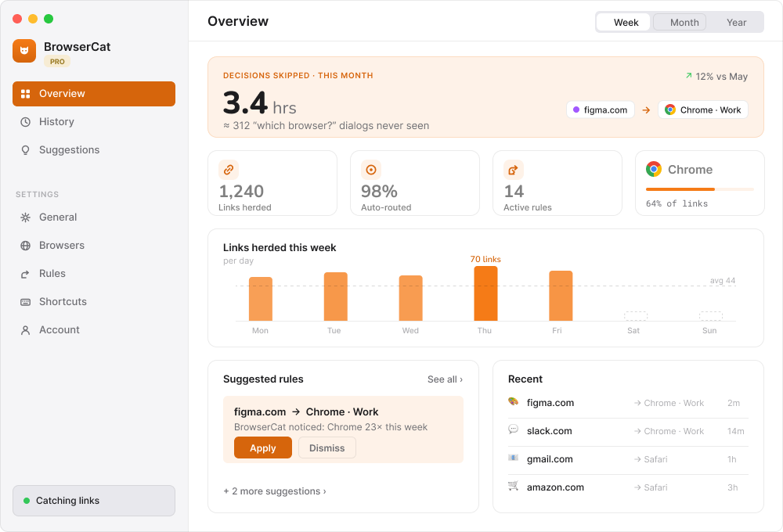Click the Tuesday bar in the chart
Screen dimensions: 783x532
[336, 297]
